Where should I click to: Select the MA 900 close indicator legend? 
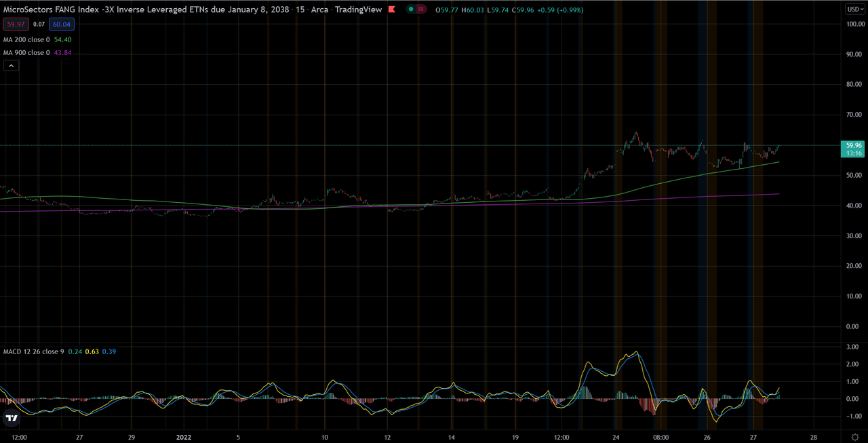click(x=37, y=53)
